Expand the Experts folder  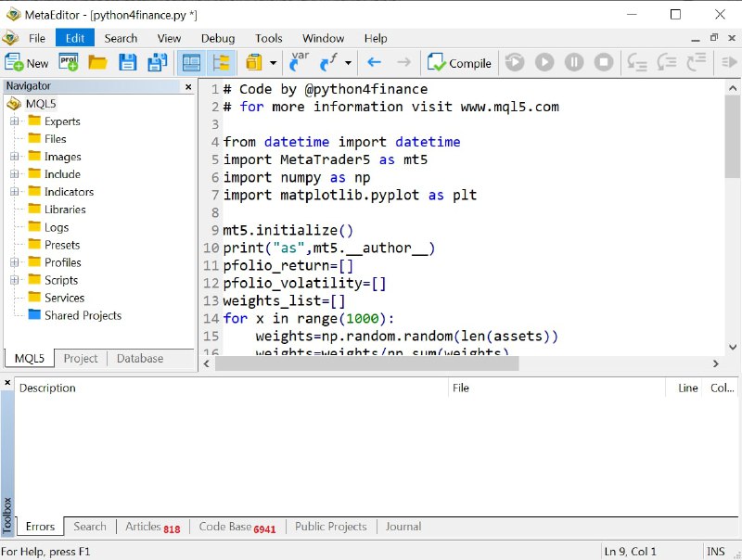point(15,121)
